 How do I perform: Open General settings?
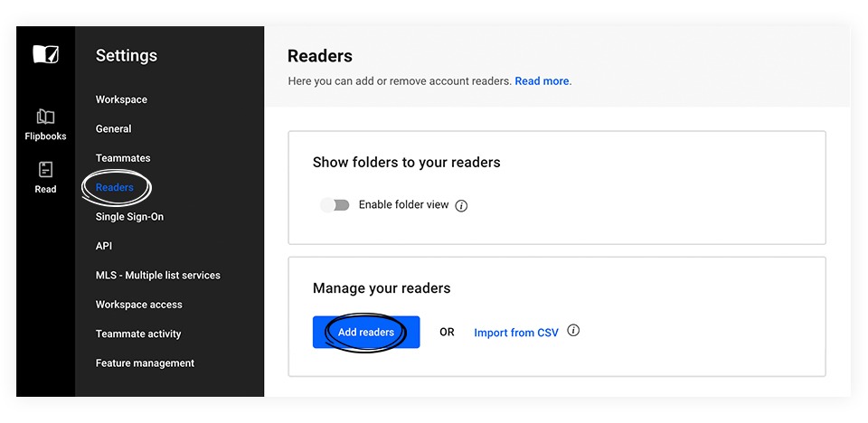point(114,128)
